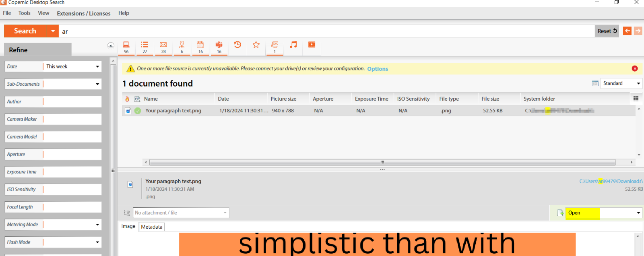644x256 pixels.
Task: Expand the Date 'This week' dropdown
Action: [97, 67]
